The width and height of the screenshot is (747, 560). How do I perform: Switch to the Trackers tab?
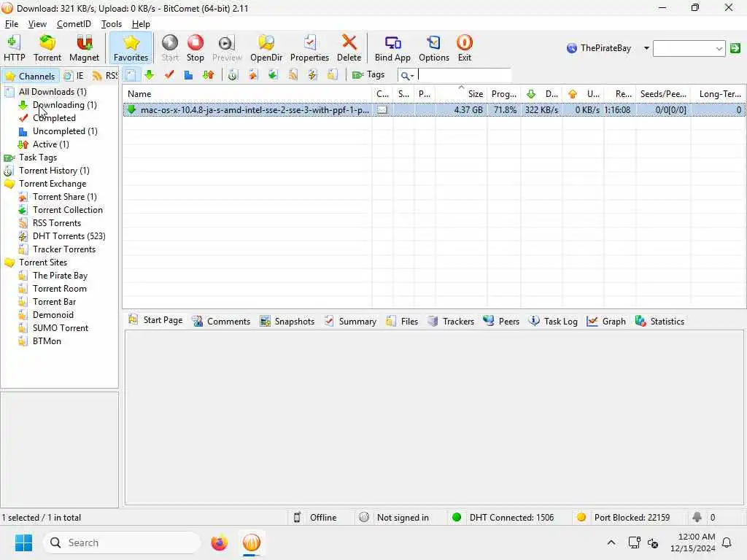pos(451,322)
